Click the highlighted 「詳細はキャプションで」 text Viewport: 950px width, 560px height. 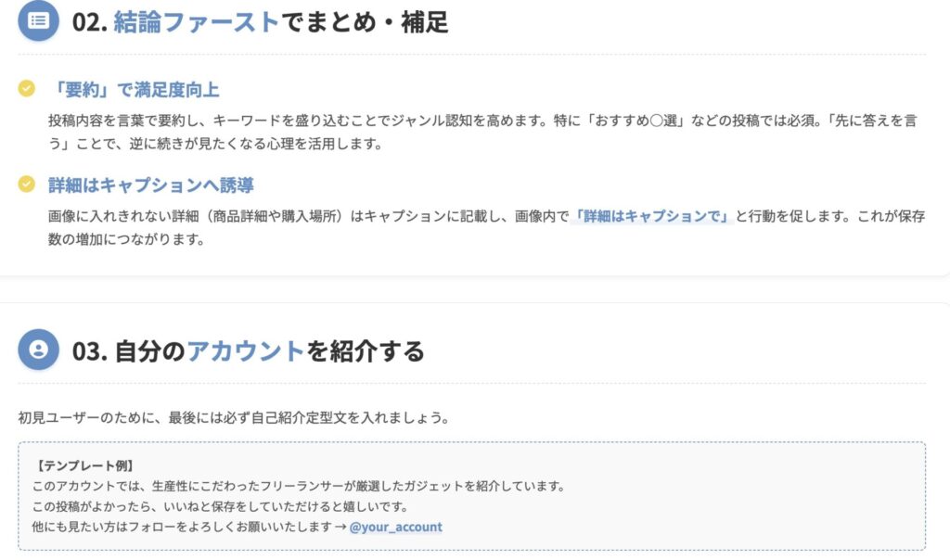(652, 216)
